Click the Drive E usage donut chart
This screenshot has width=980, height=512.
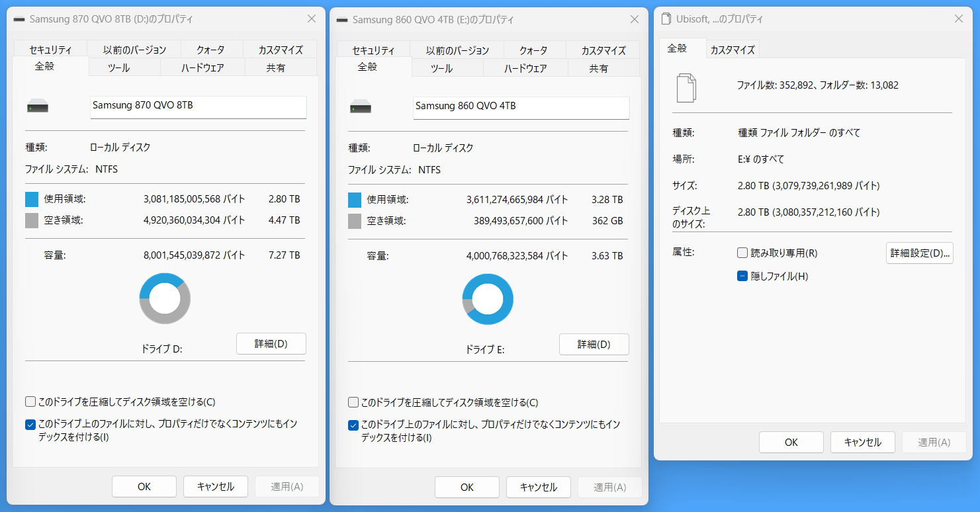coord(488,299)
